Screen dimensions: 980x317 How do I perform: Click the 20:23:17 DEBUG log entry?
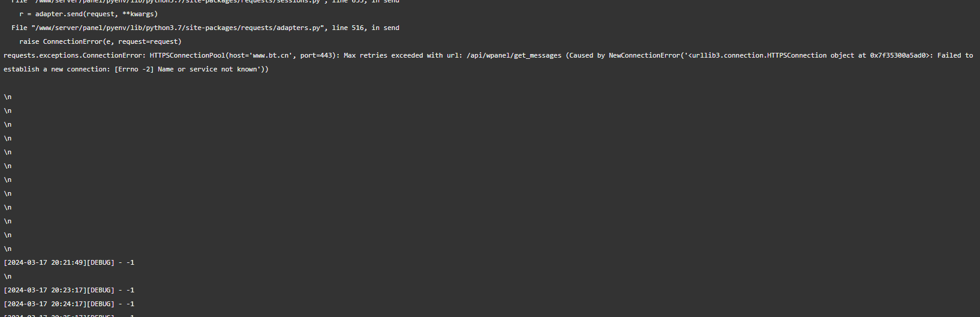pyautogui.click(x=69, y=290)
